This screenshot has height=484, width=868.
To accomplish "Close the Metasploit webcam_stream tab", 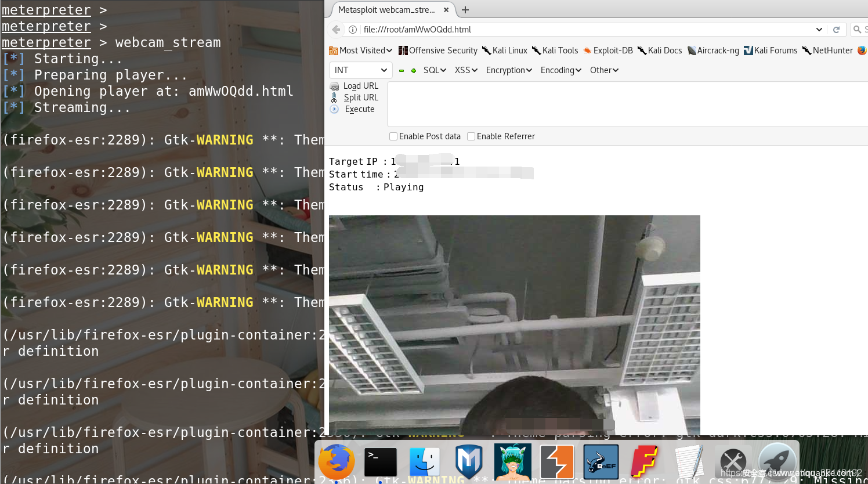I will tap(446, 10).
